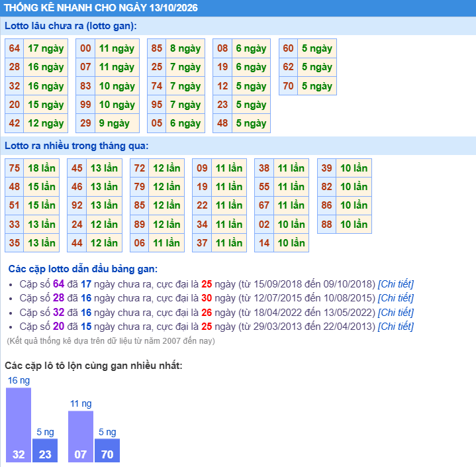
Task: Click heading 'Lotto lâu chưa ra (lotto gan):'
Action: tap(71, 26)
